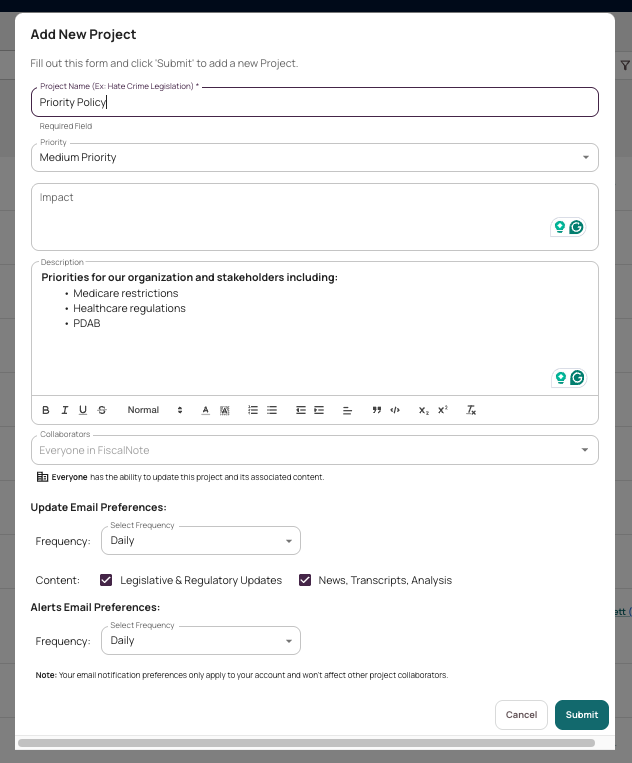Open text alignment options in the toolbar
This screenshot has width=632, height=763.
point(347,410)
